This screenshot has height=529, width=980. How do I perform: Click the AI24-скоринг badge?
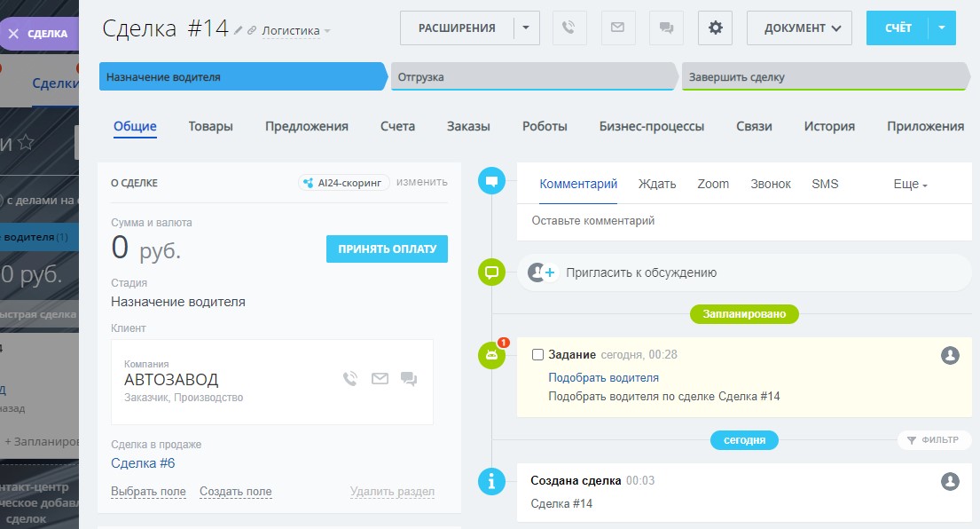tap(343, 183)
